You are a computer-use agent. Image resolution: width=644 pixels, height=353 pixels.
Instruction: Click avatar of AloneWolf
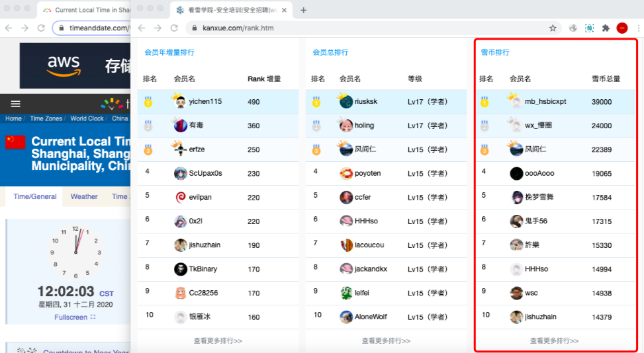(345, 317)
